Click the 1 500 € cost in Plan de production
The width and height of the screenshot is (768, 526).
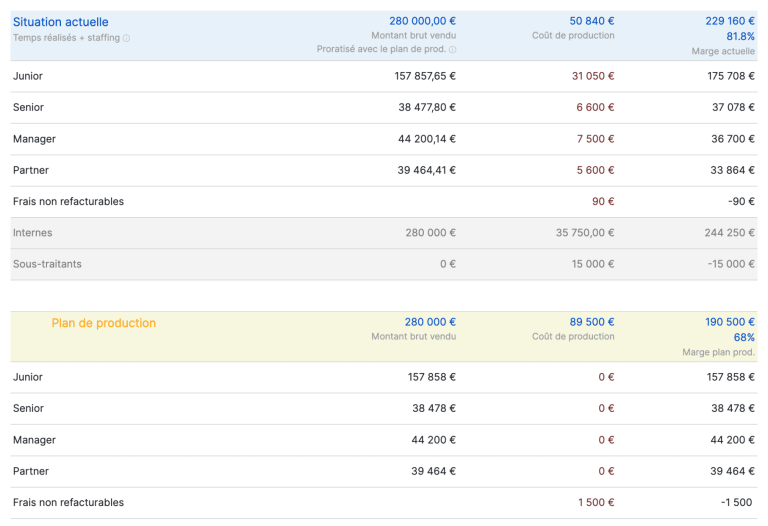coord(596,502)
